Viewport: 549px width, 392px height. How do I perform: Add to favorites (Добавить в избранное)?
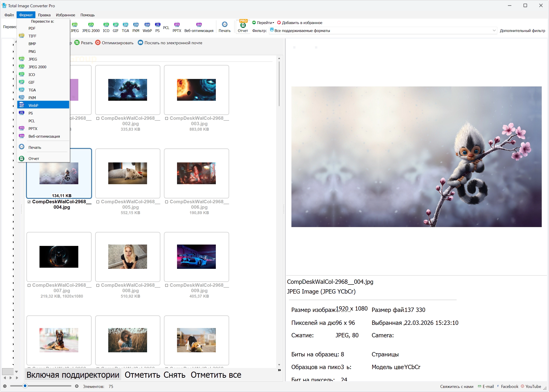299,23
